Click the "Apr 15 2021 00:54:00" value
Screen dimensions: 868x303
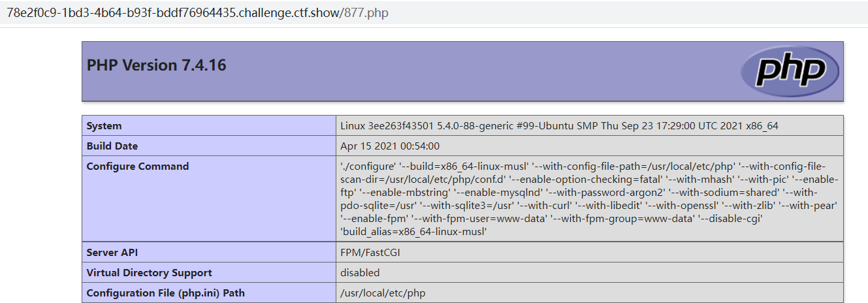point(390,146)
